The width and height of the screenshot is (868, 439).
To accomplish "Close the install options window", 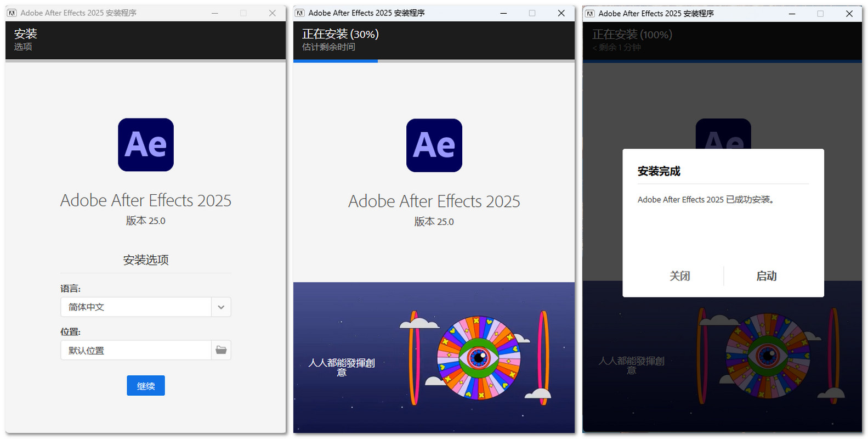I will [272, 13].
